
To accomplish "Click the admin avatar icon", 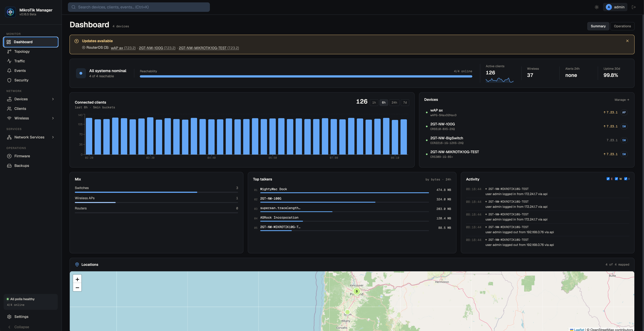I will click(x=609, y=7).
